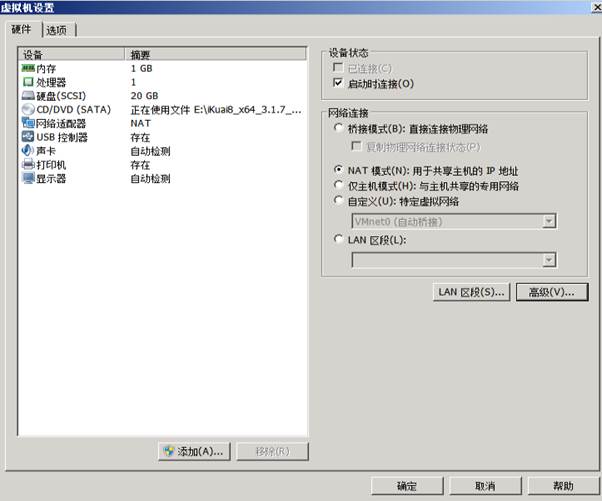Select the USB 控制器 icon
Screen dimensions: 602x501
pos(28,137)
